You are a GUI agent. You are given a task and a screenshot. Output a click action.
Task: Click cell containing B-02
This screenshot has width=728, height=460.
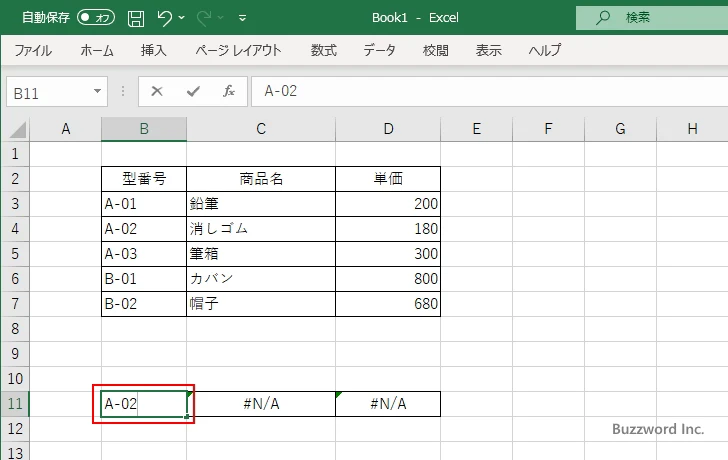click(144, 304)
